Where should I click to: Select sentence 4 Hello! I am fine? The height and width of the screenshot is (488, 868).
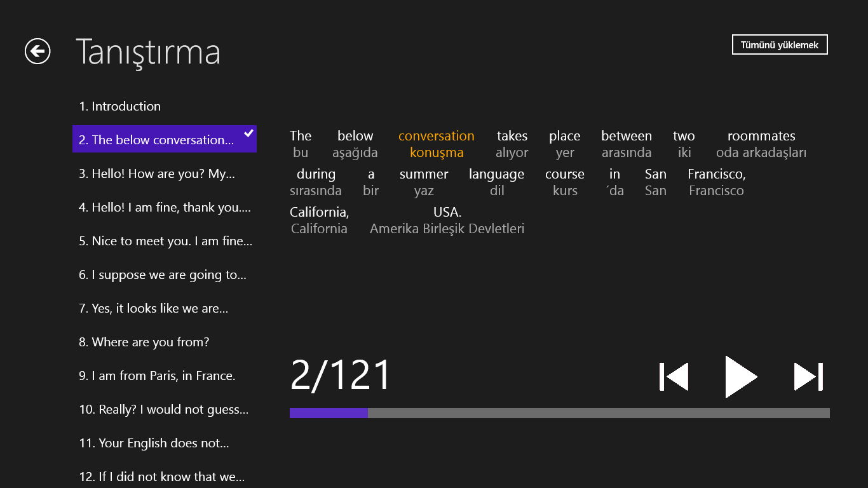[164, 207]
